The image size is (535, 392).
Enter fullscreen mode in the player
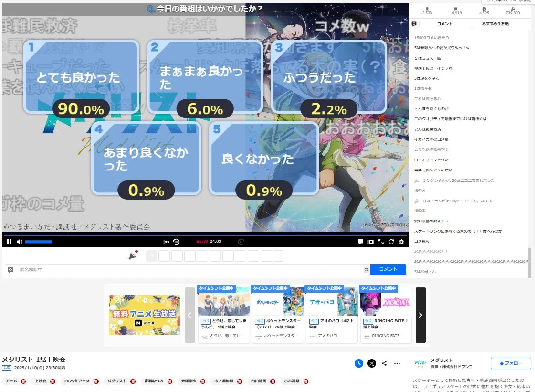pos(381,242)
